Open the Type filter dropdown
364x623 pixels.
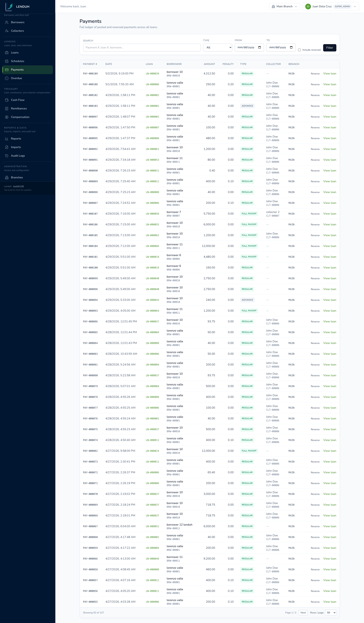217,47
